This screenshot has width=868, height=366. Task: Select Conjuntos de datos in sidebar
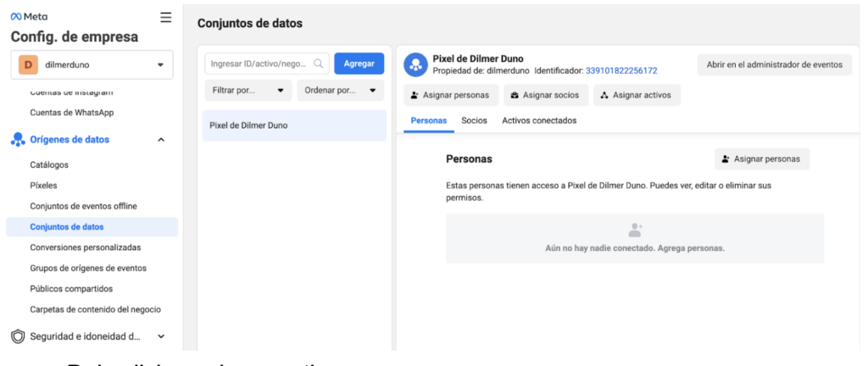(92, 227)
